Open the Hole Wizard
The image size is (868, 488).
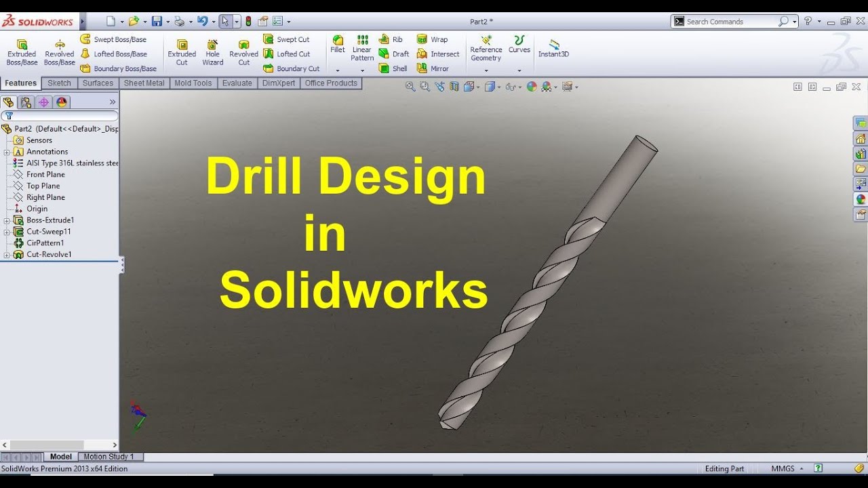212,52
